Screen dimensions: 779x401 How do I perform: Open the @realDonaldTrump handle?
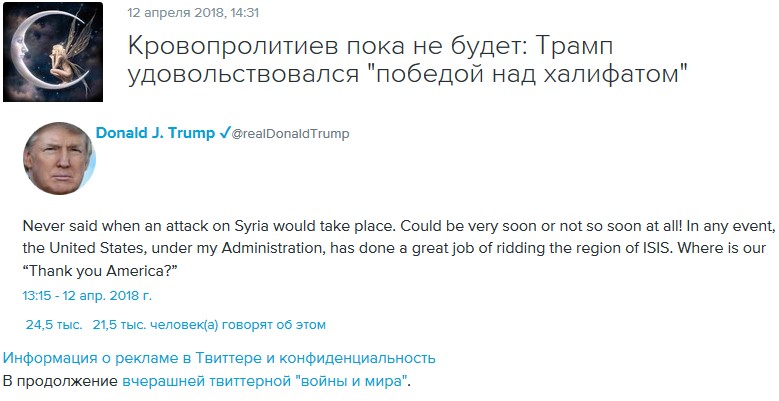[290, 134]
